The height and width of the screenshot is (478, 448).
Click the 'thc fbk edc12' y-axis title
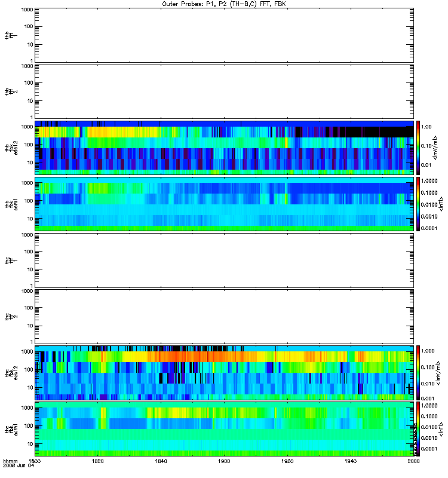point(11,373)
